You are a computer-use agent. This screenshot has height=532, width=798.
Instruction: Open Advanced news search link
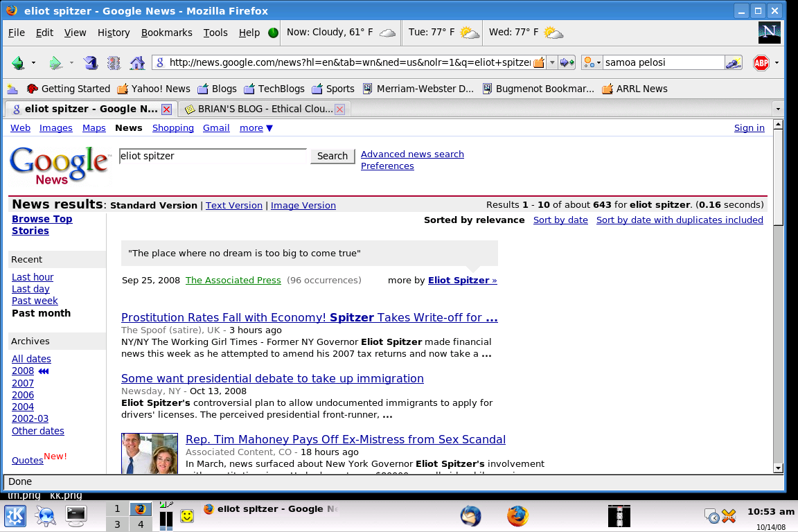(x=412, y=154)
